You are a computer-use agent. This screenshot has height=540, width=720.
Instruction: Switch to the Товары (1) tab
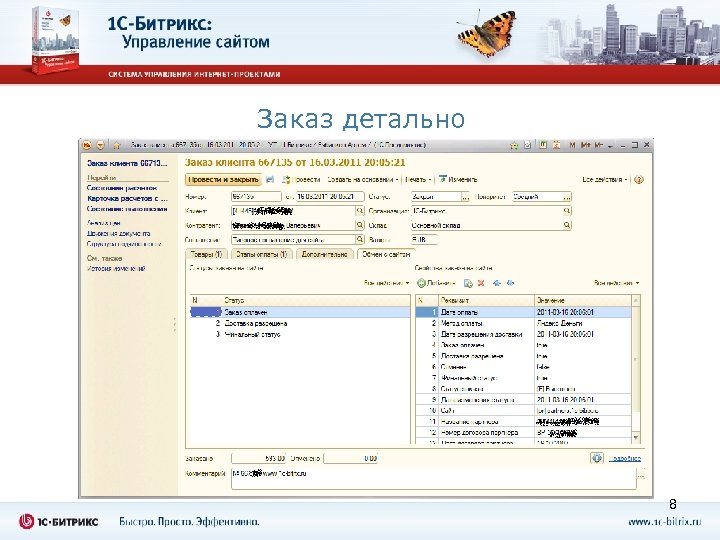(206, 254)
